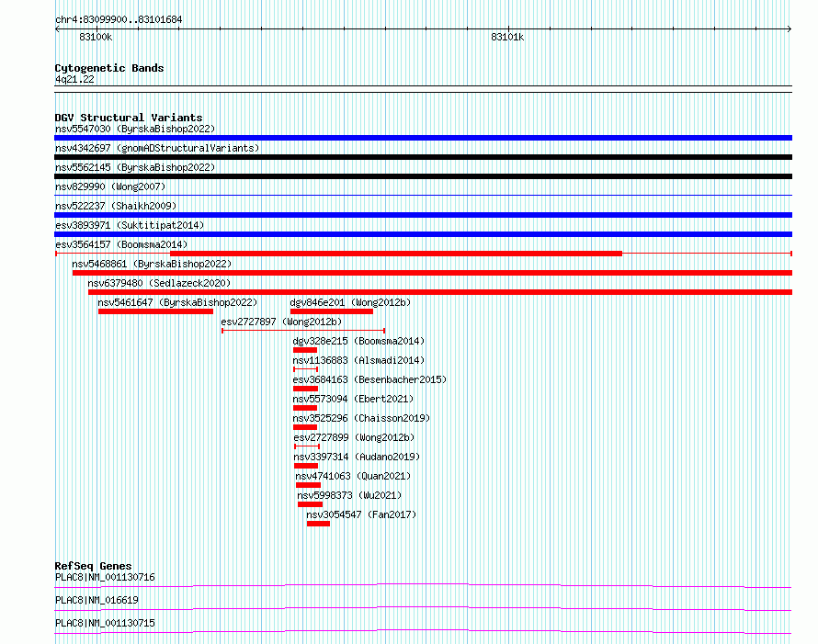
Task: Click the red bar under nsv6379480
Action: (440, 292)
